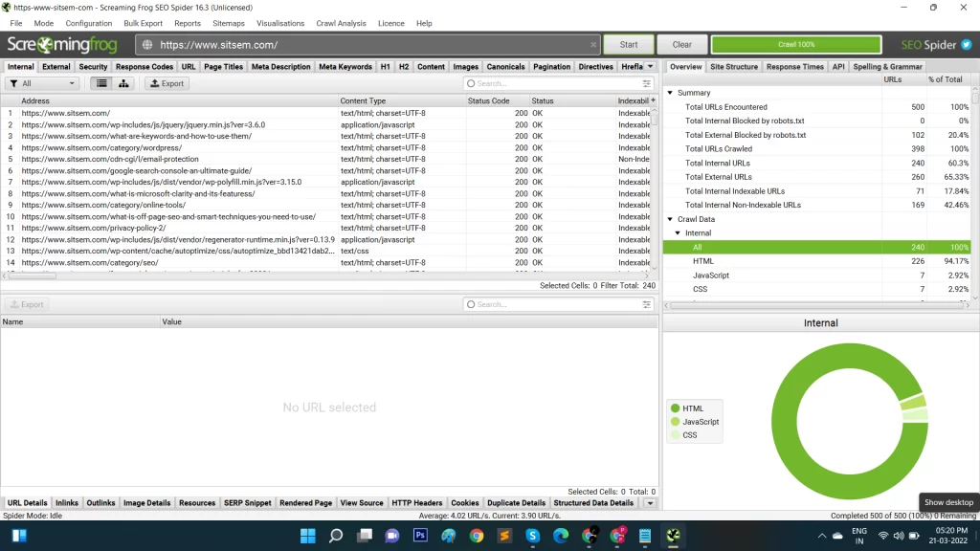Click the JavaScript legend color swatch
Image resolution: width=980 pixels, height=551 pixels.
pyautogui.click(x=675, y=422)
